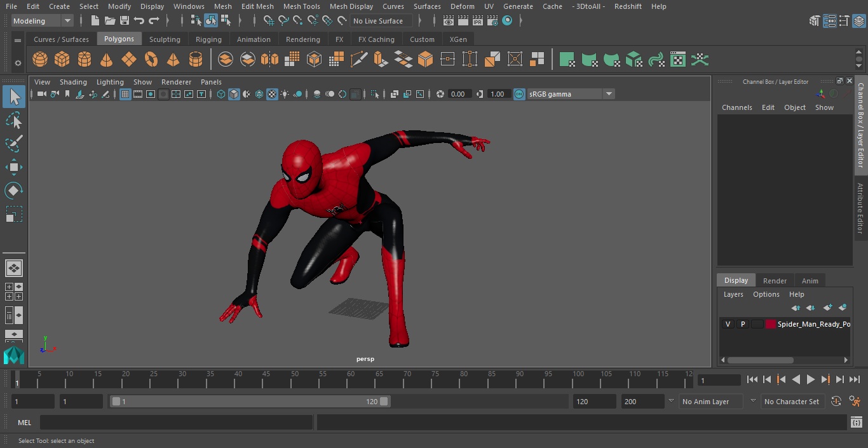868x448 pixels.
Task: Open the animation preferences icon
Action: (855, 402)
